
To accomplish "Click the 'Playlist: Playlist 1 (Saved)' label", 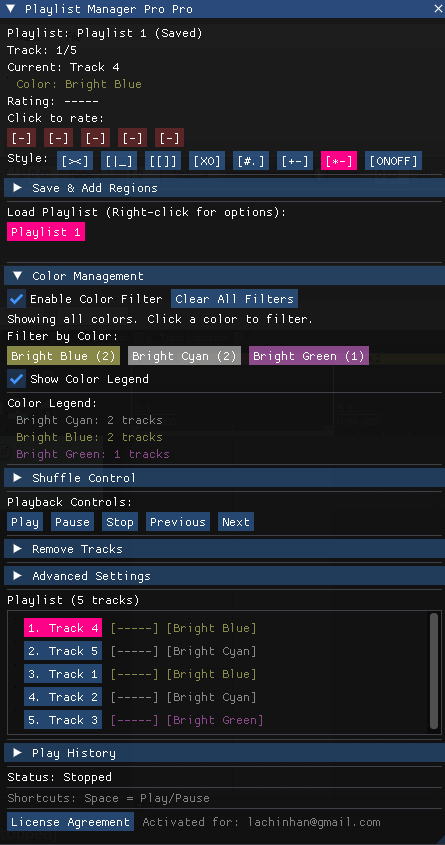I will pos(105,33).
